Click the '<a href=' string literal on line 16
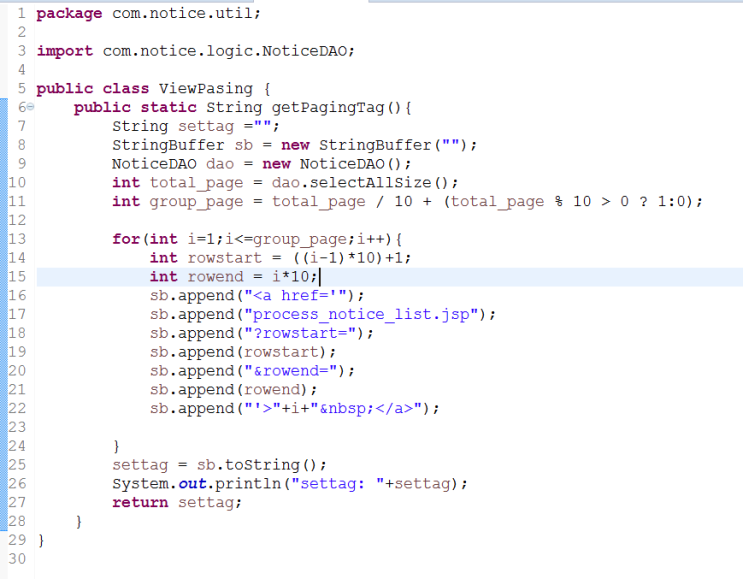The height and width of the screenshot is (579, 743). click(x=295, y=296)
